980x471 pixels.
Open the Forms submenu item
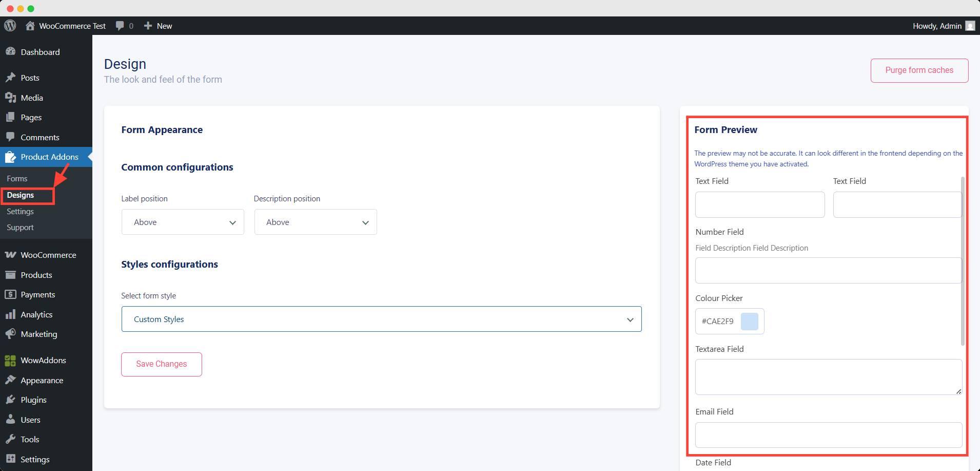[x=17, y=178]
